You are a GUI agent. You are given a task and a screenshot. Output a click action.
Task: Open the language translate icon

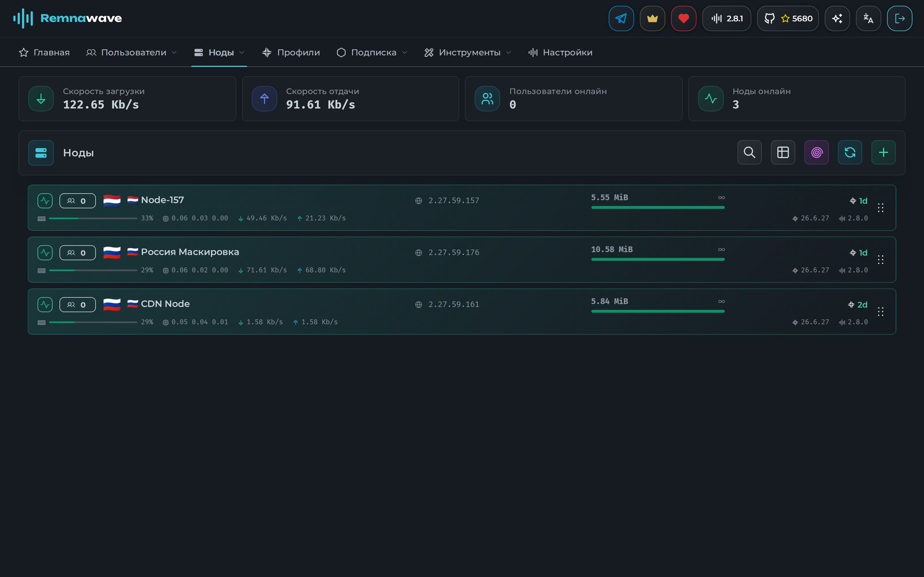pyautogui.click(x=869, y=18)
